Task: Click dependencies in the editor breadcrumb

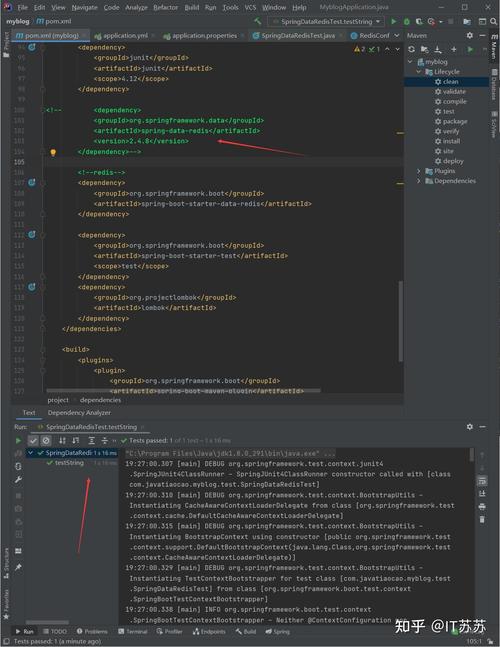Action: point(100,400)
